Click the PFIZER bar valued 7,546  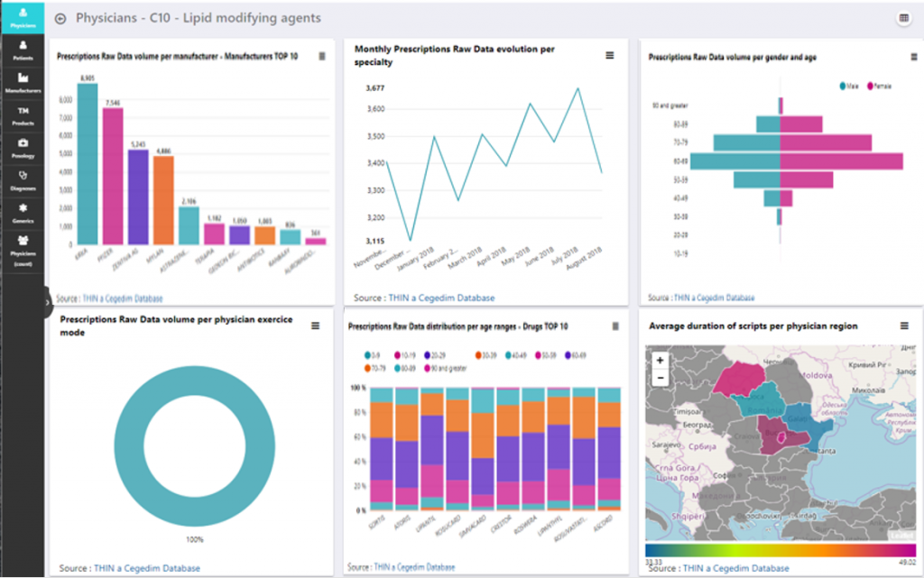[x=113, y=176]
